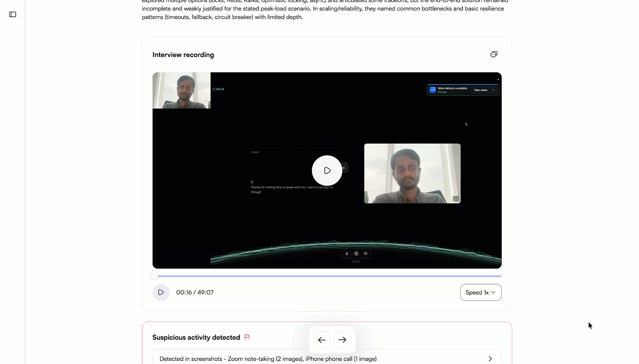Image resolution: width=639 pixels, height=364 pixels.
Task: Click the Zoom icon in note-taking banner
Action: 432,90
